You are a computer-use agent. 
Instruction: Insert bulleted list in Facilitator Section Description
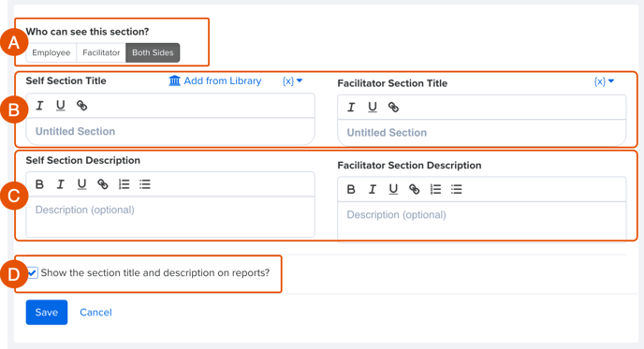456,189
